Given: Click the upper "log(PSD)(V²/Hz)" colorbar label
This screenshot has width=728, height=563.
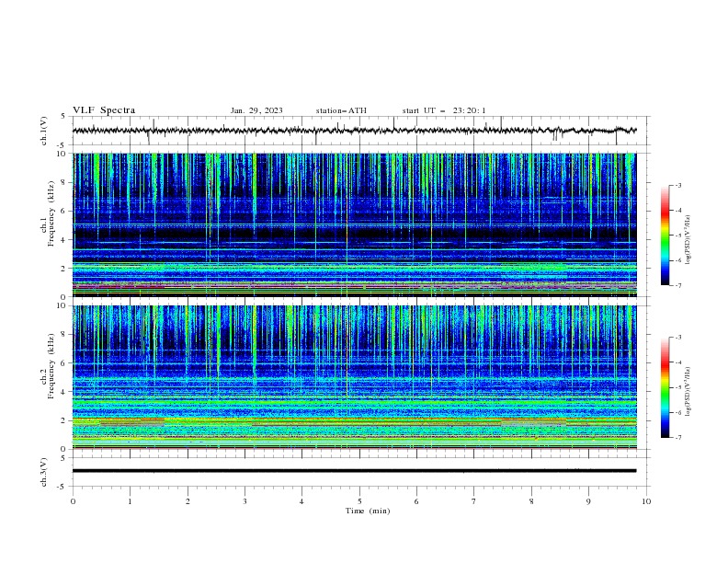Looking at the screenshot, I should coord(688,240).
